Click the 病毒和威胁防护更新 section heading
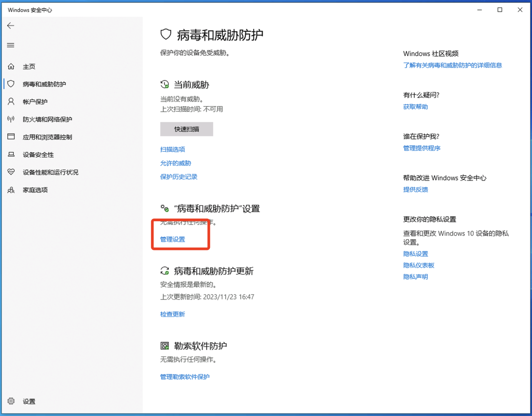532x416 pixels. tap(214, 271)
